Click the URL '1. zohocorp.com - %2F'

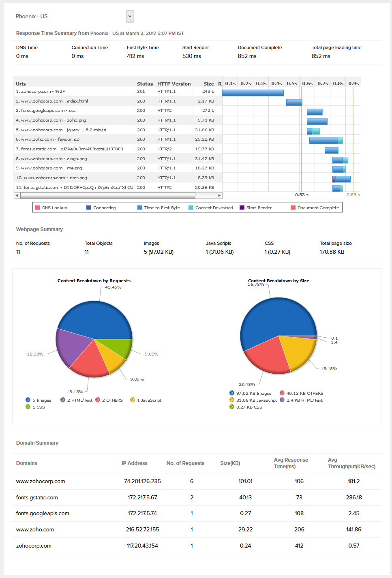pos(40,92)
